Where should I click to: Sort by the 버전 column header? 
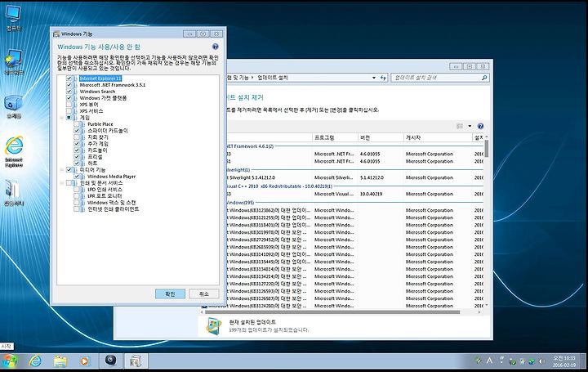pos(381,138)
